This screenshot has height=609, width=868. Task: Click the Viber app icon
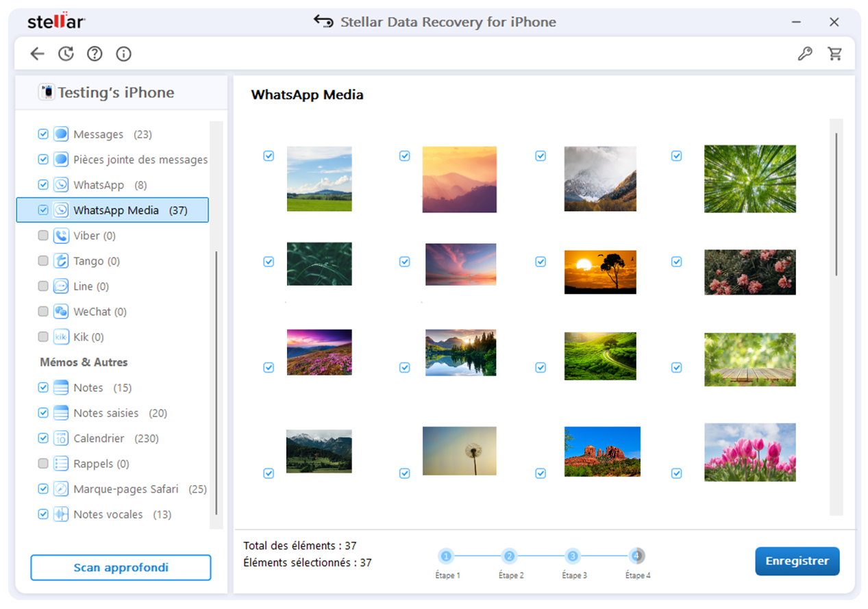click(61, 236)
